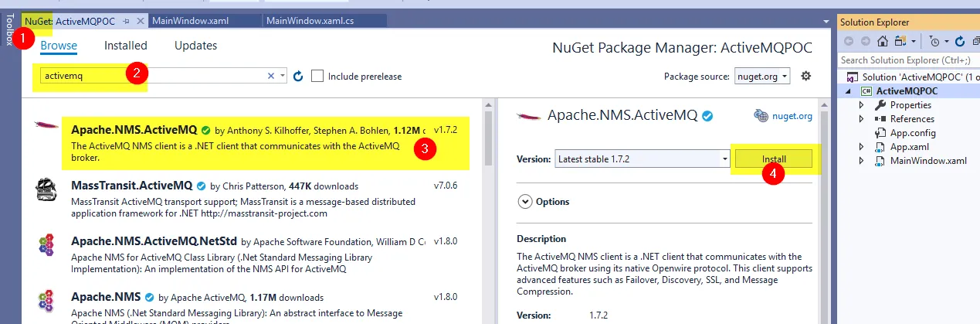Click the Search Solution Explorer box
980x324 pixels.
pos(908,60)
